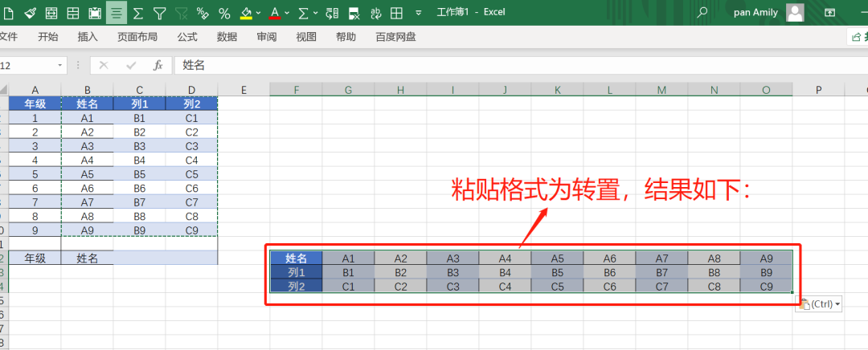Open Customize Quick Access Toolbar menu
The width and height of the screenshot is (868, 350).
pyautogui.click(x=419, y=12)
